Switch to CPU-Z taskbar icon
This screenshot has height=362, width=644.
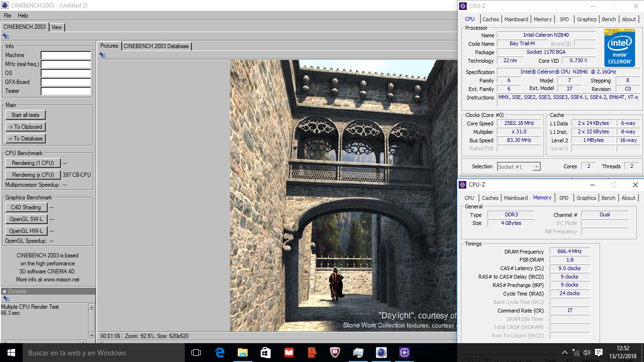point(405,353)
